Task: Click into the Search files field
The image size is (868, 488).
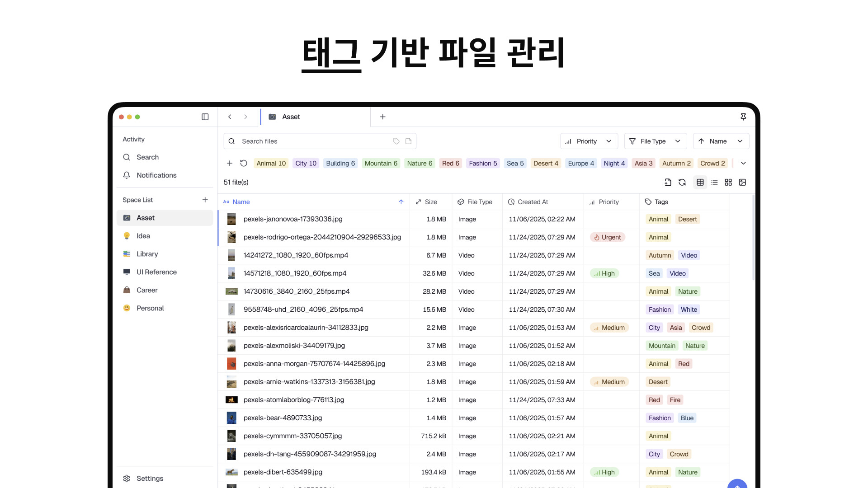Action: pos(312,141)
